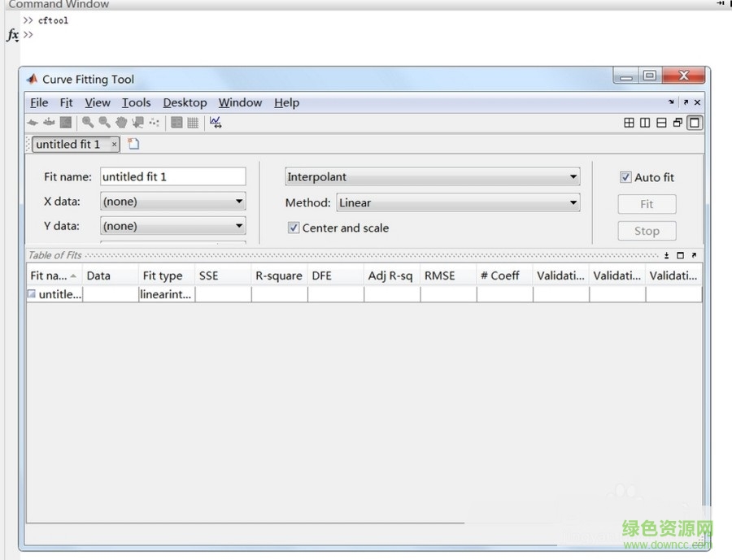Click the Fit name text field
Image resolution: width=732 pixels, height=560 pixels.
[172, 176]
